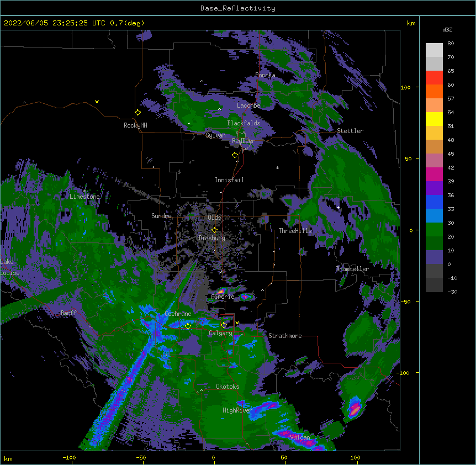Click the Okotoks city label
The width and height of the screenshot is (476, 465).
pos(228,387)
